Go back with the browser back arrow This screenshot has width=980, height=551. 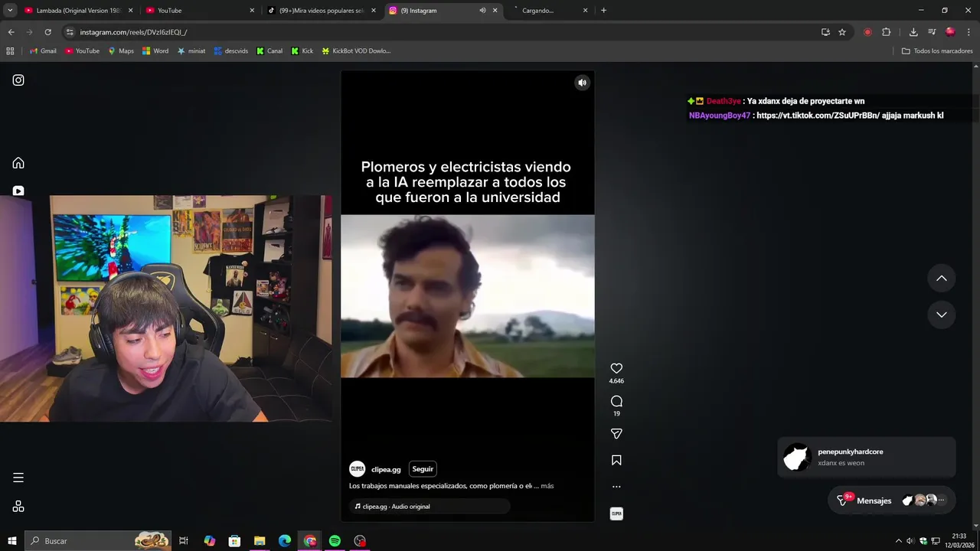pyautogui.click(x=11, y=32)
